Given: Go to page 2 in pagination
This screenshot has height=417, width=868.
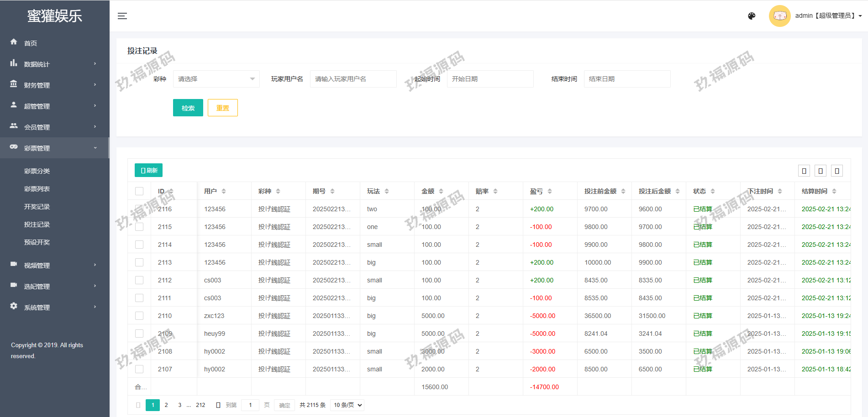Looking at the screenshot, I should [x=166, y=405].
